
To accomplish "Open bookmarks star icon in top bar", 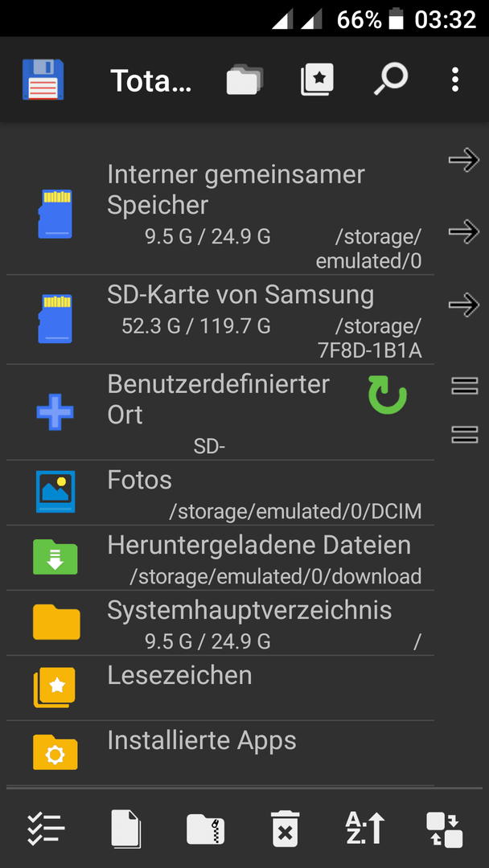I will click(x=317, y=80).
